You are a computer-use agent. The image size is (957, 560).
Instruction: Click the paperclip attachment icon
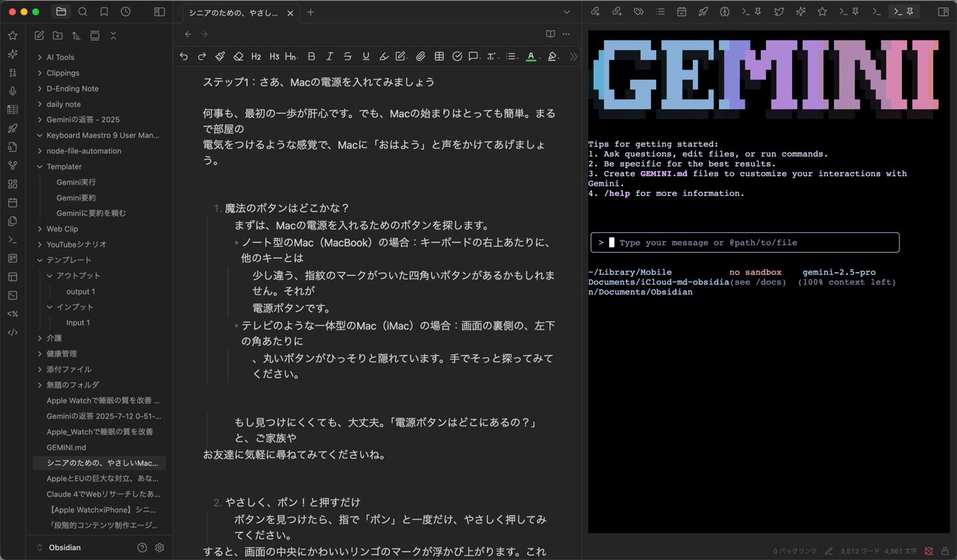(420, 56)
